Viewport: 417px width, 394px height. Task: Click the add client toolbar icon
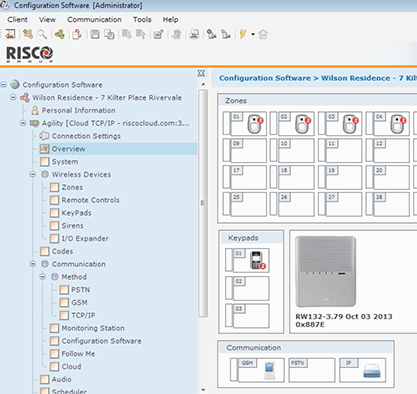coord(28,34)
